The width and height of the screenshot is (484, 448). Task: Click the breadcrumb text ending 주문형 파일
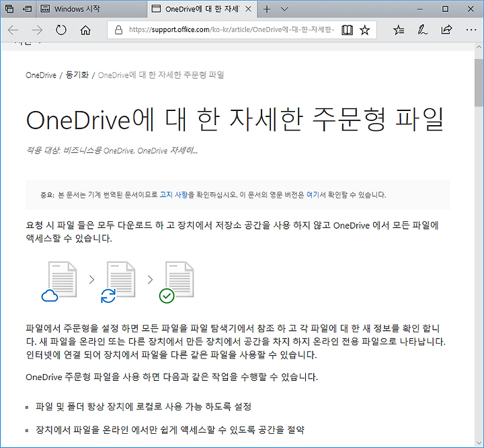pyautogui.click(x=161, y=75)
